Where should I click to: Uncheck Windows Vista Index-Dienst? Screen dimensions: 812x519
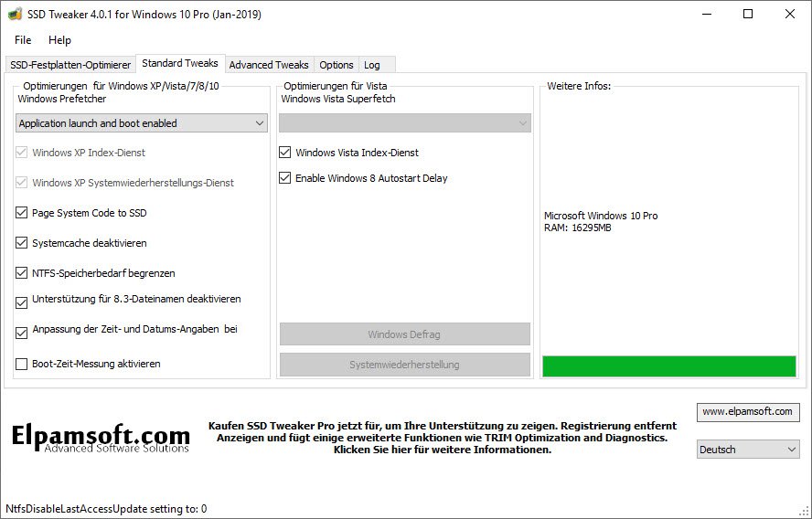point(284,152)
